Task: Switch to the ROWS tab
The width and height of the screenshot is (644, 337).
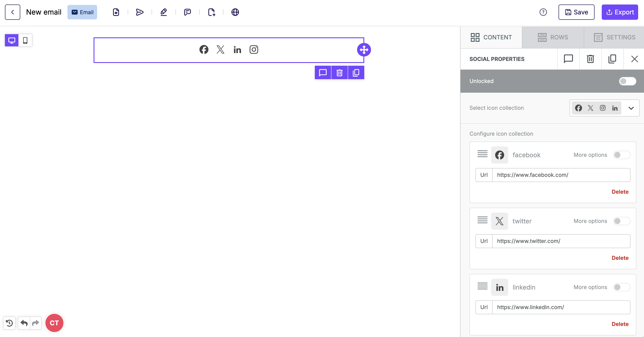Action: [553, 37]
